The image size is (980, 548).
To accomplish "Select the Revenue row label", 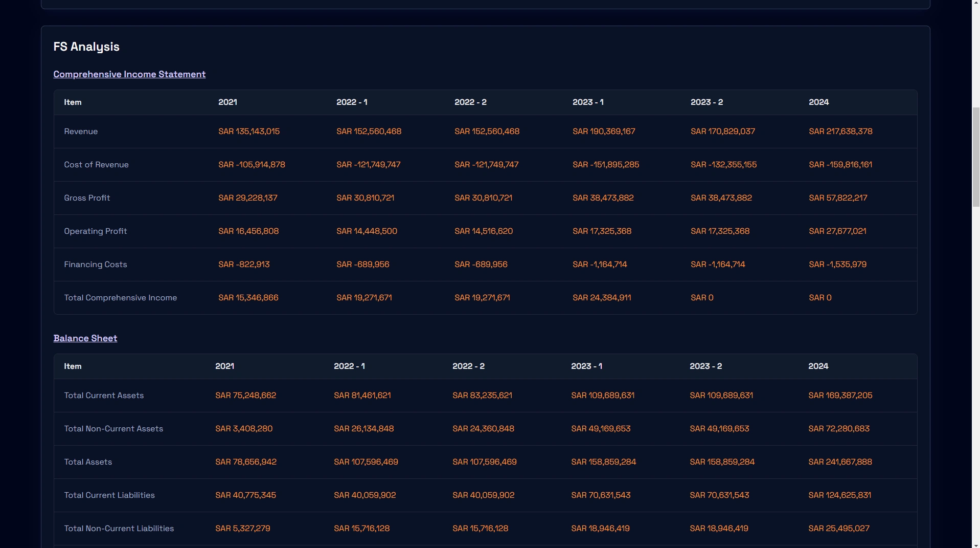I will tap(81, 131).
